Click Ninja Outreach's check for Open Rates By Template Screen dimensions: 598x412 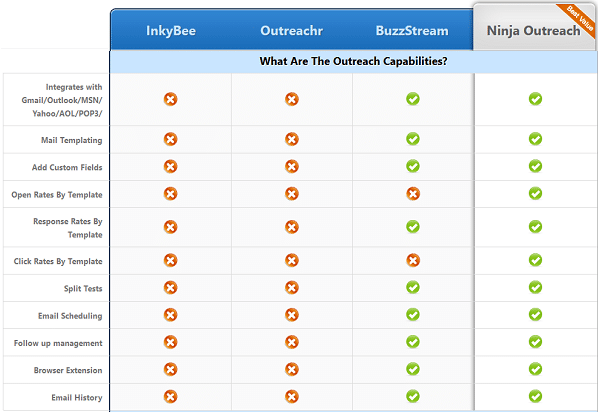point(535,193)
